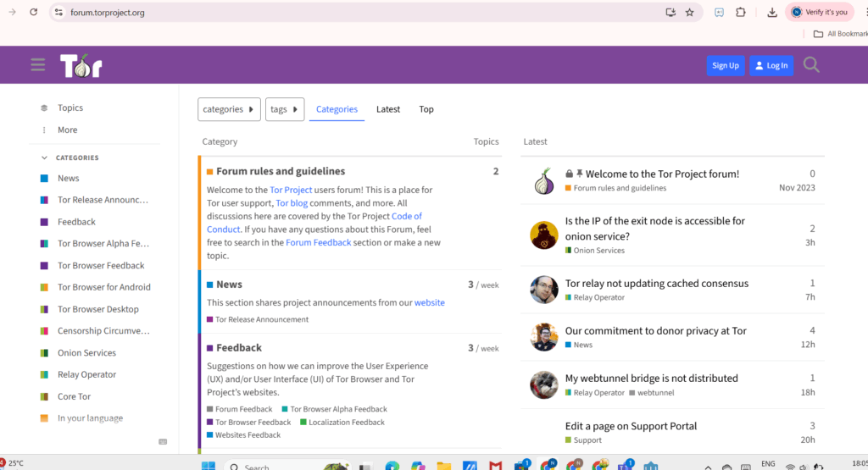Open avatar of webtunnel bridge topic poster
The width and height of the screenshot is (868, 470).
(x=544, y=384)
